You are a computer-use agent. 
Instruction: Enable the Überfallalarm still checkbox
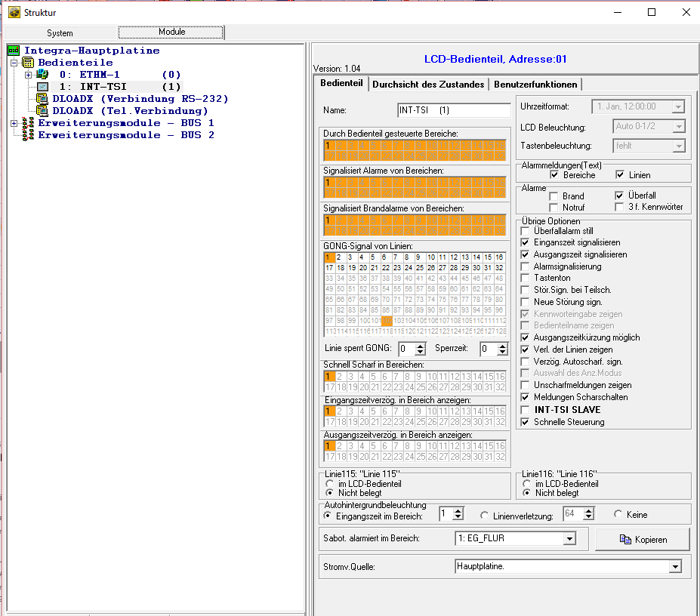click(x=526, y=230)
